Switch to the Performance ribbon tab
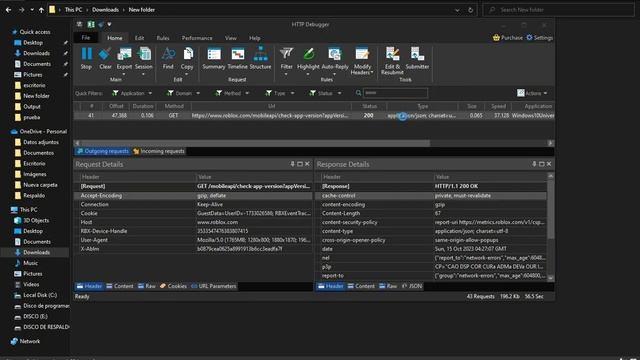Screen dimensions: 640x360 [x=197, y=38]
